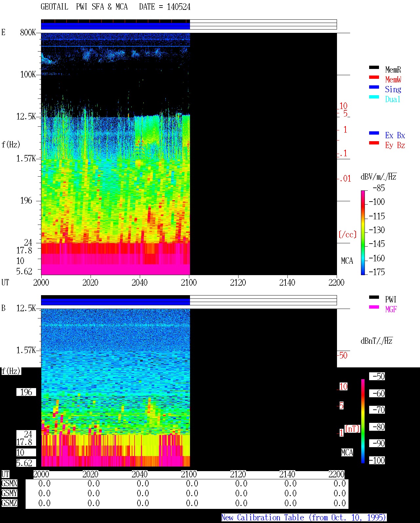The image size is (420, 523).
Task: Click the 5.62 label on the B panel axis
Action: click(24, 463)
